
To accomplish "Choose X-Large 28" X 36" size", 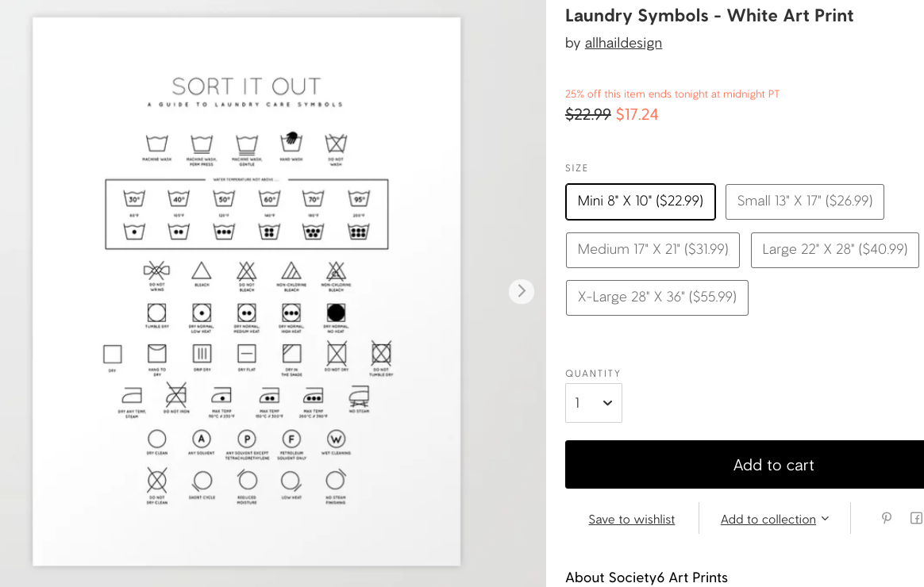I will (657, 297).
